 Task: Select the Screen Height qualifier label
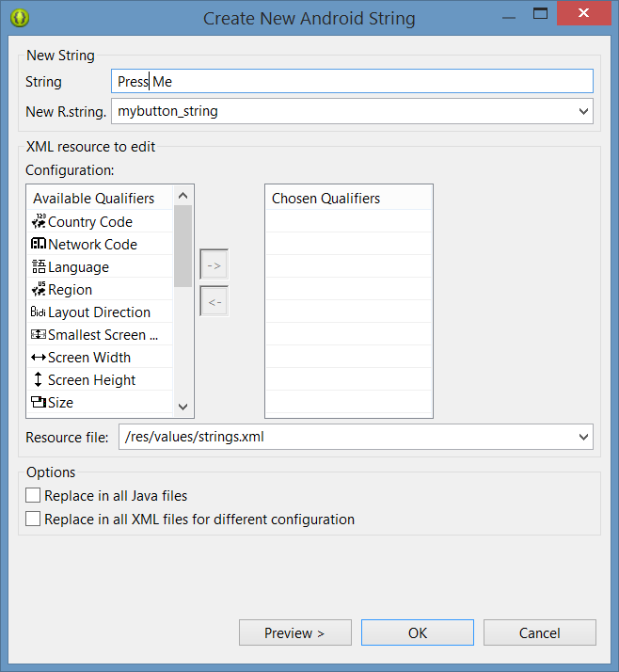tap(91, 380)
